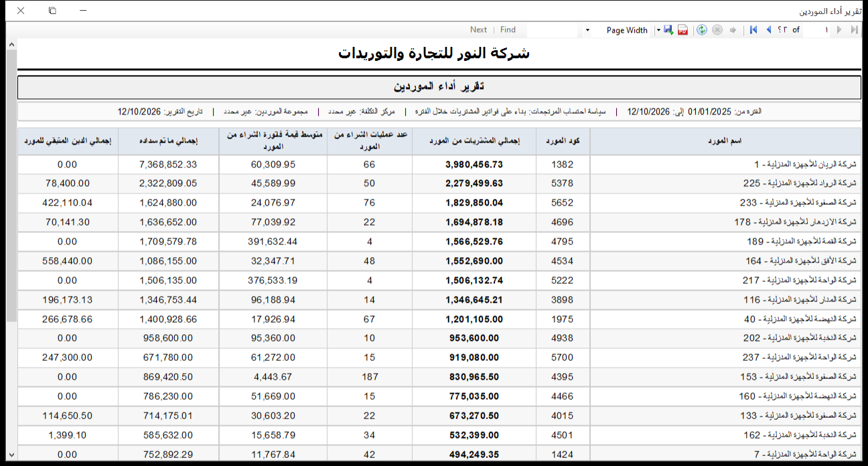Image resolution: width=868 pixels, height=466 pixels.
Task: Click supplier code cell 4466
Action: [x=563, y=396]
